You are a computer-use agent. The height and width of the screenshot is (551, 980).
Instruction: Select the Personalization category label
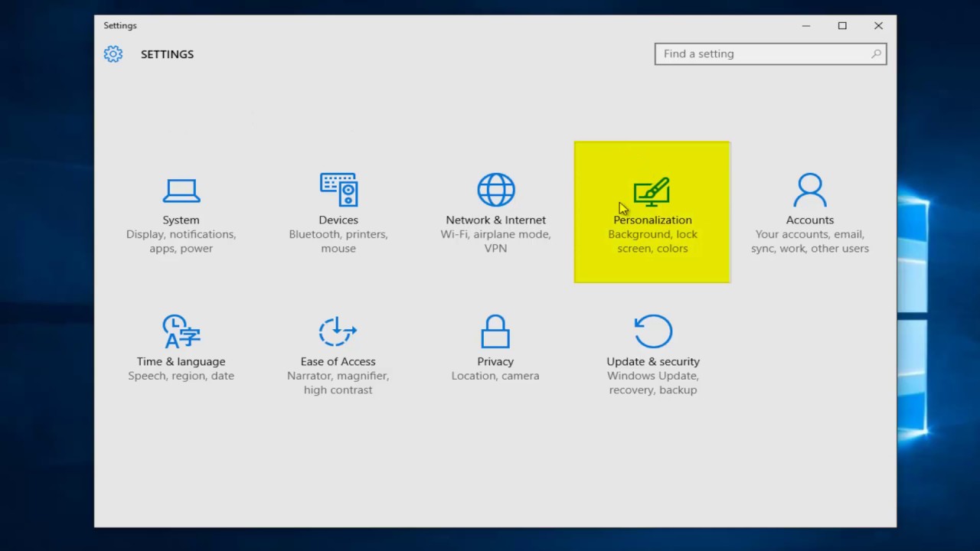(652, 220)
